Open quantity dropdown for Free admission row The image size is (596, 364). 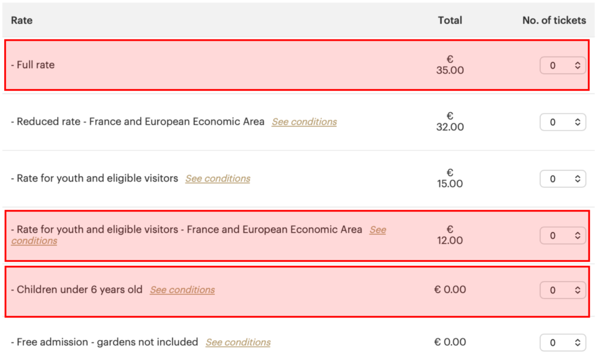coord(562,343)
